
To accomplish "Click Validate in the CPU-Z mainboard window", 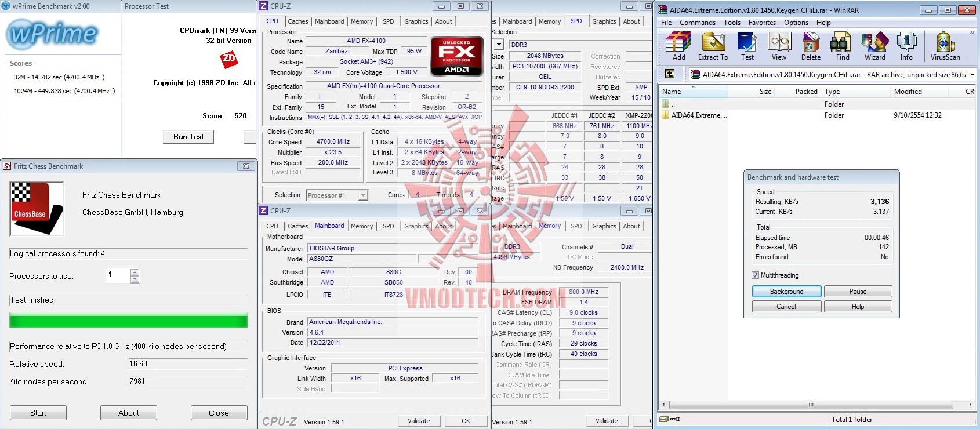I will (x=419, y=421).
